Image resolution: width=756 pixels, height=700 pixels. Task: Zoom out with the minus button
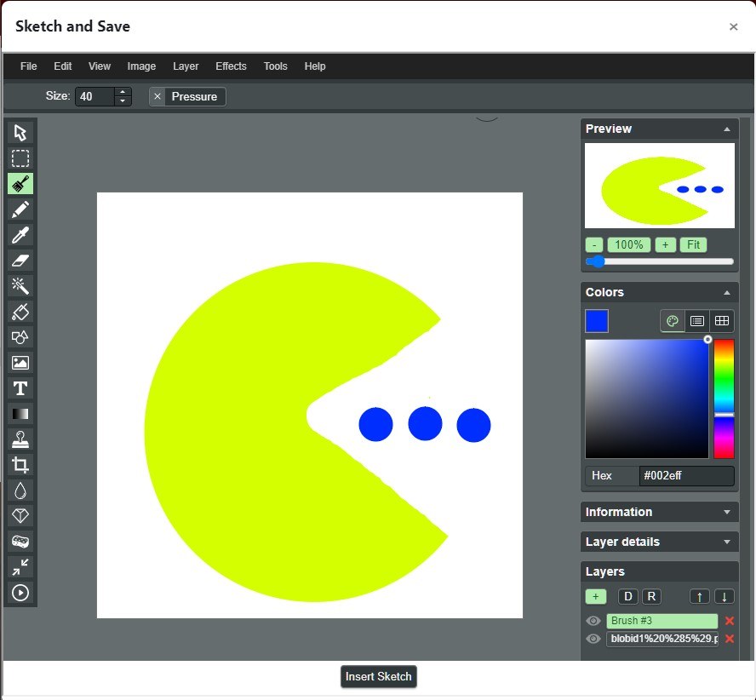coord(594,244)
